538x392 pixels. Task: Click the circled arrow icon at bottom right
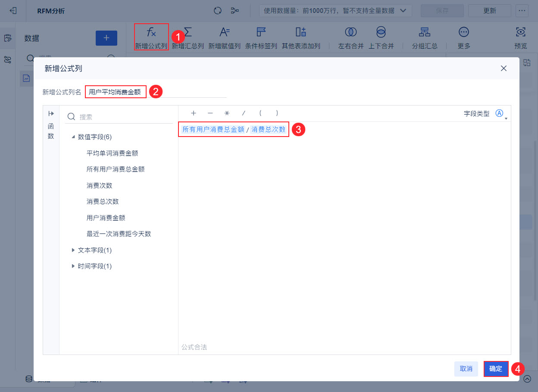[527, 379]
